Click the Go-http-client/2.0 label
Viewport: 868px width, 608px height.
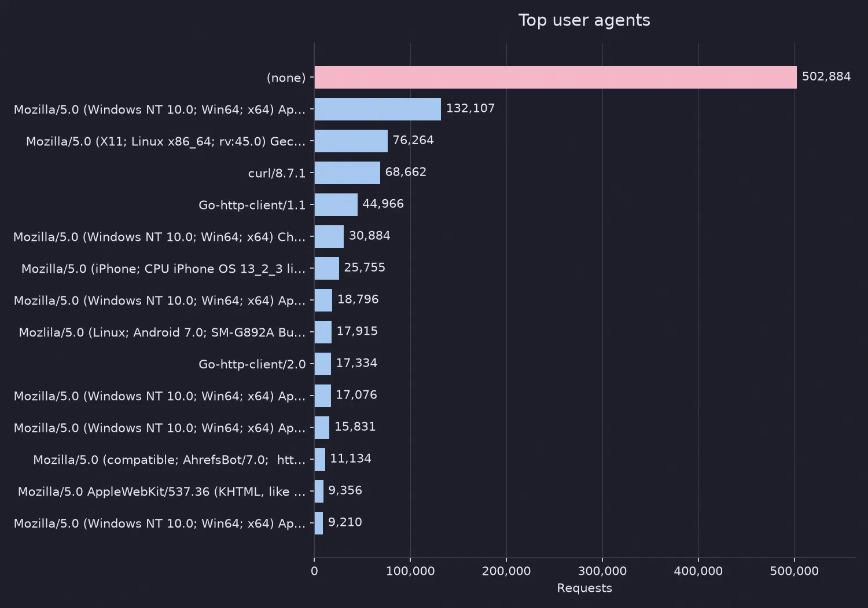[252, 364]
